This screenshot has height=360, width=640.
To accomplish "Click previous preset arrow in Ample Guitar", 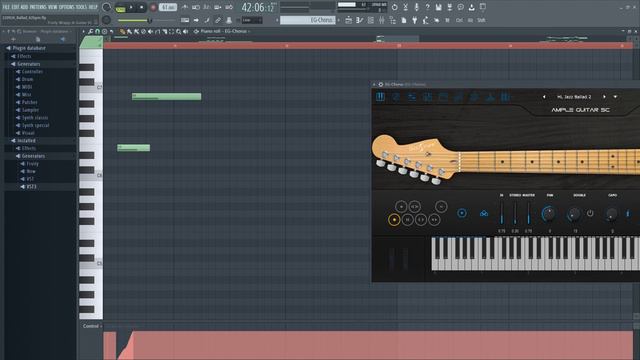I will click(x=544, y=97).
